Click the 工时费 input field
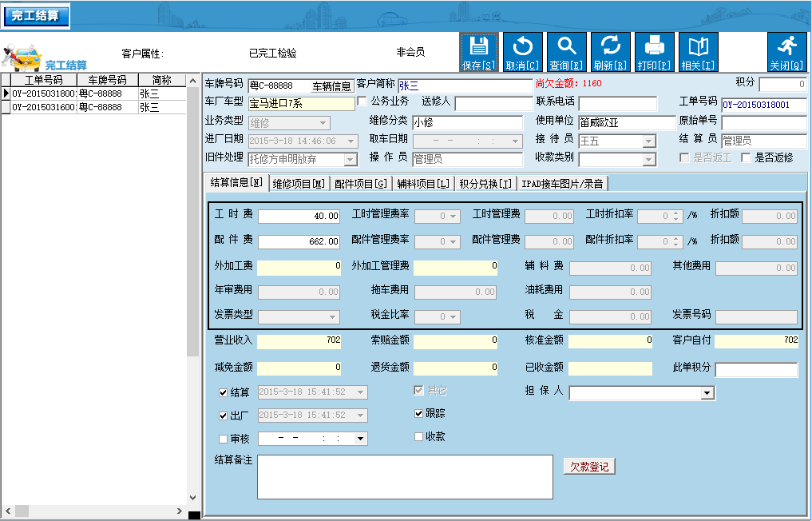 [299, 217]
